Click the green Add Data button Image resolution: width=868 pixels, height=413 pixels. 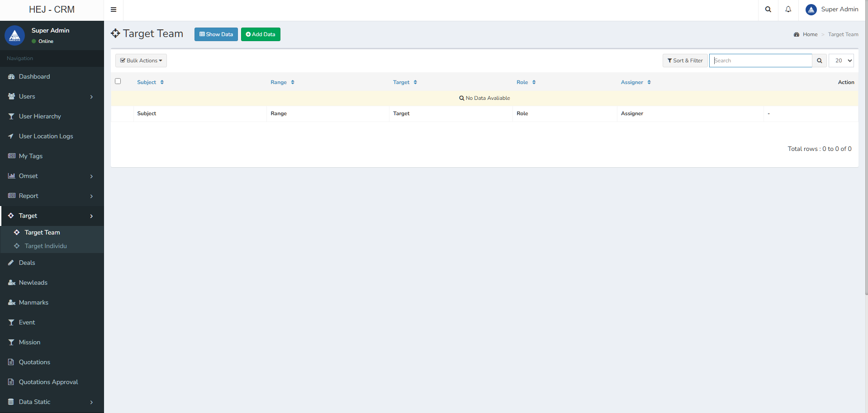tap(261, 34)
